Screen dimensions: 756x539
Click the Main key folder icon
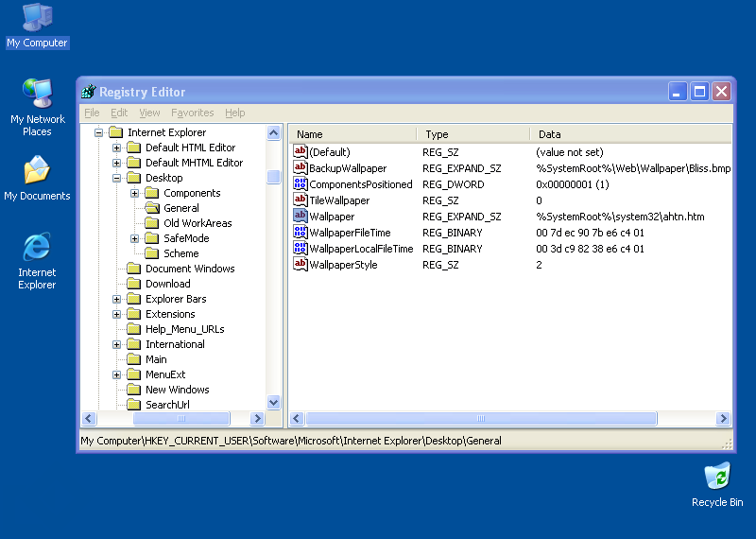tap(134, 359)
